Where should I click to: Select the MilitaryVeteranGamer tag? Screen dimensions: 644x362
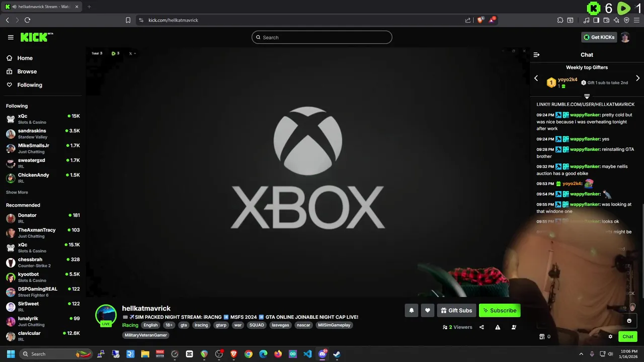(x=146, y=335)
